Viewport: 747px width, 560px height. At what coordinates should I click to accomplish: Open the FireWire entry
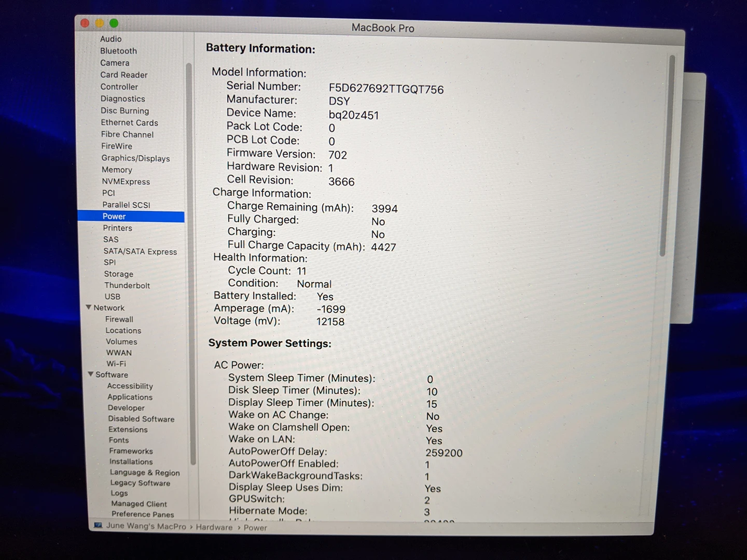click(117, 146)
